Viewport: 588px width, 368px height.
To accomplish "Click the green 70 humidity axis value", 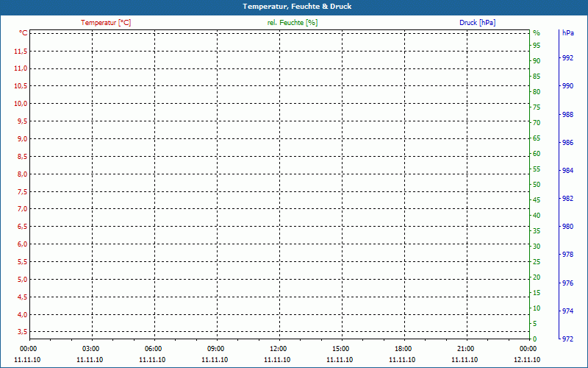I will [537, 123].
